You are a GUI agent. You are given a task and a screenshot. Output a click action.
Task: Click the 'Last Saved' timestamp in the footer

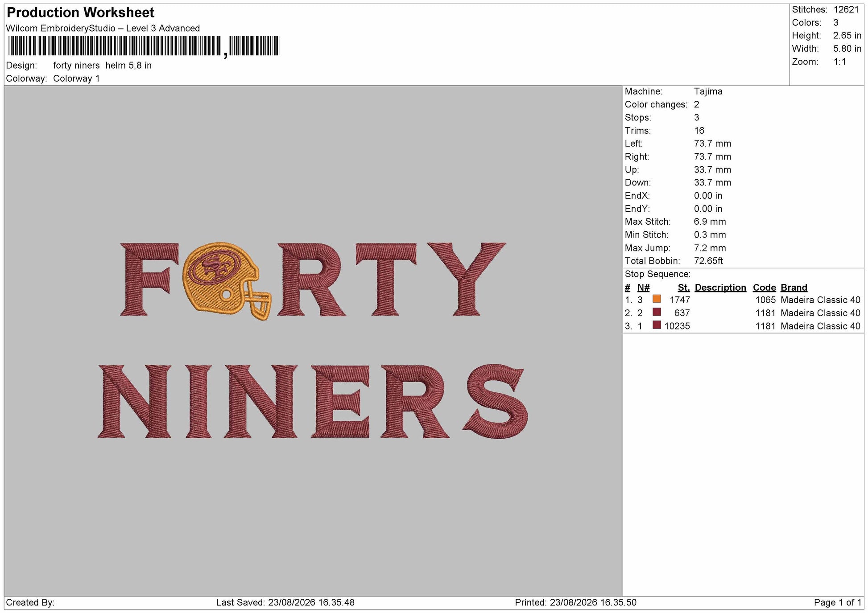coord(285,603)
